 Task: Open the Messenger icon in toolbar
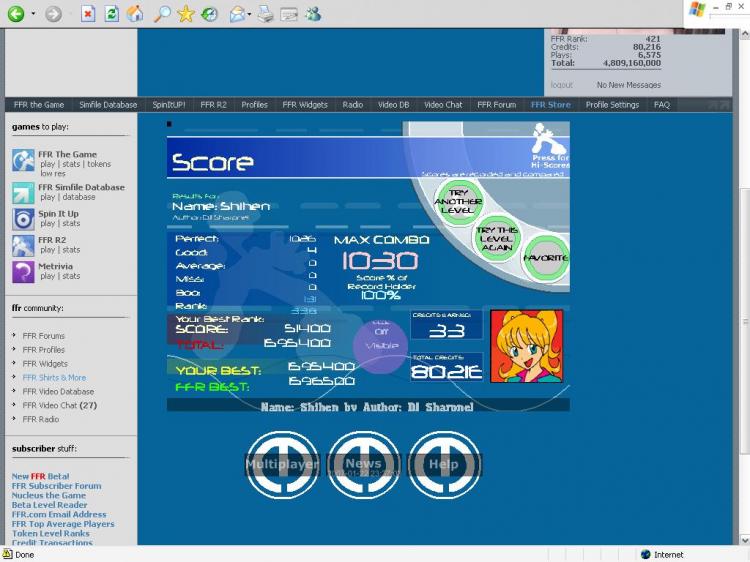tap(313, 14)
